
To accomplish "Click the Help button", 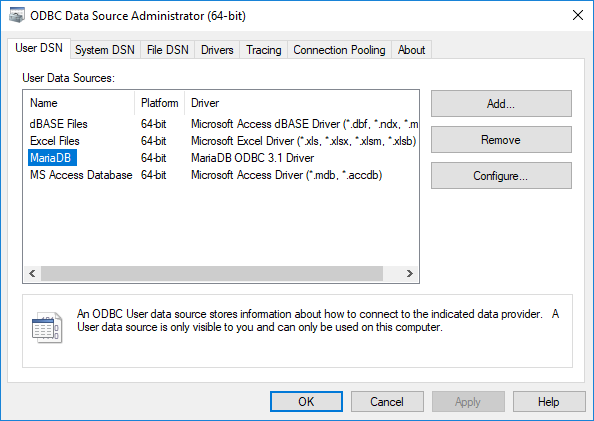I will [x=549, y=402].
